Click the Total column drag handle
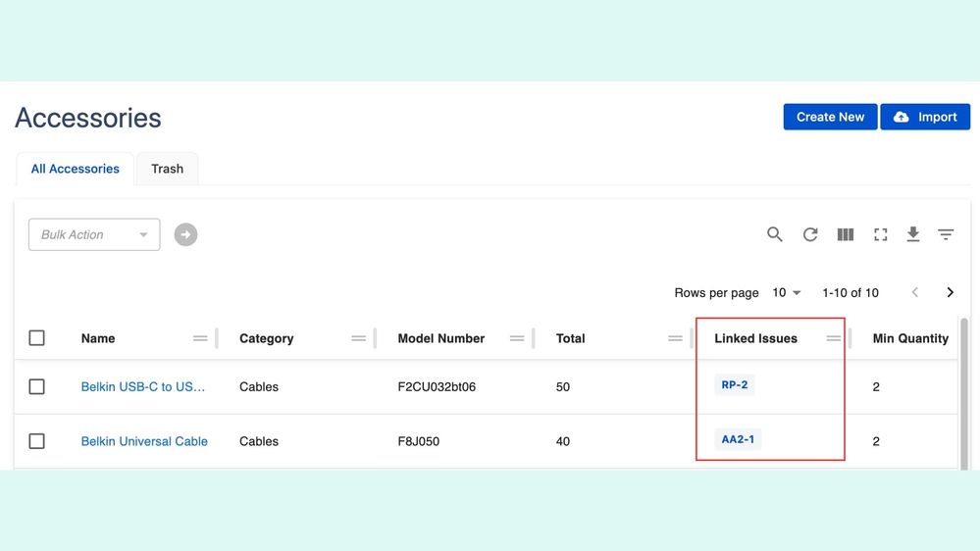The width and height of the screenshot is (980, 551). 675,338
